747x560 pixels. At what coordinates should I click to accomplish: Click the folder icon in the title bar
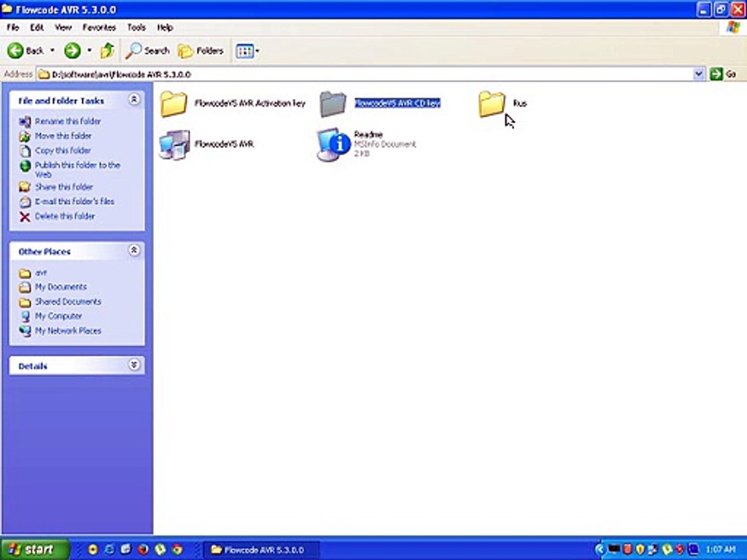pyautogui.click(x=7, y=9)
